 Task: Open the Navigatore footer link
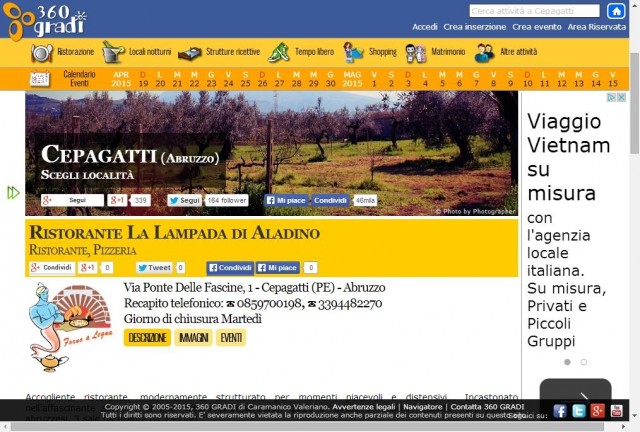tap(422, 407)
